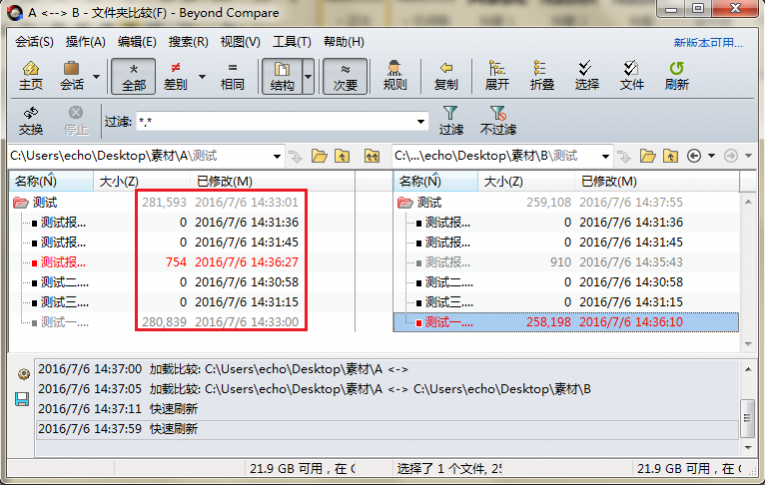
Task: Open the 工具(T) menu
Action: pyautogui.click(x=292, y=42)
